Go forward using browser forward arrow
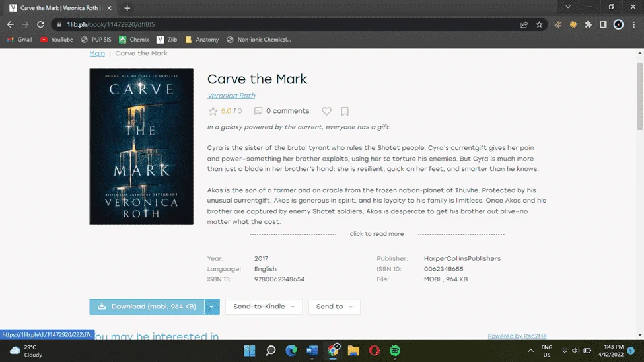The image size is (644, 362). 26,24
